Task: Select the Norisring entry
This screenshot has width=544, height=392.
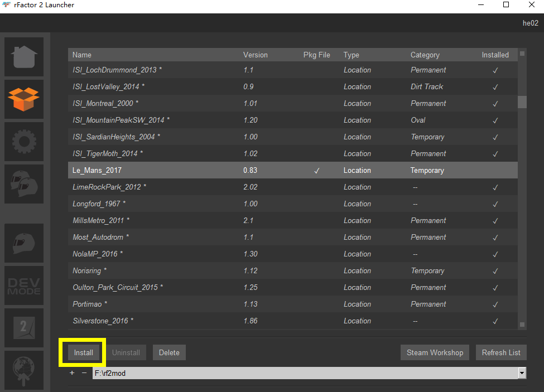Action: coord(293,270)
